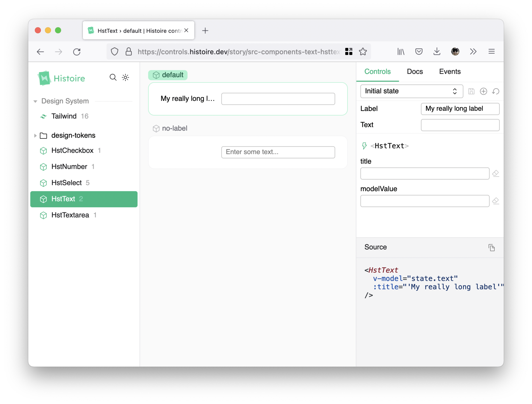Reset state with the undo arrow icon

[495, 91]
